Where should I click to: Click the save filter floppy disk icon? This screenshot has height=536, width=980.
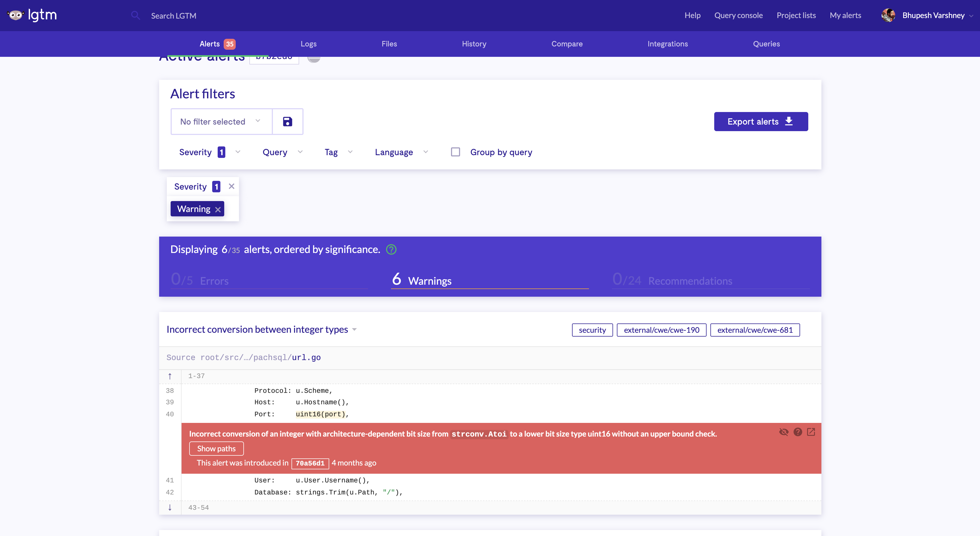287,122
